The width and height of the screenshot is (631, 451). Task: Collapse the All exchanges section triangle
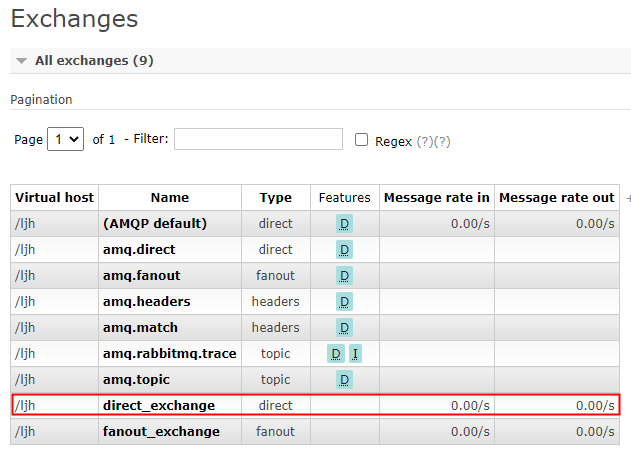[x=21, y=61]
